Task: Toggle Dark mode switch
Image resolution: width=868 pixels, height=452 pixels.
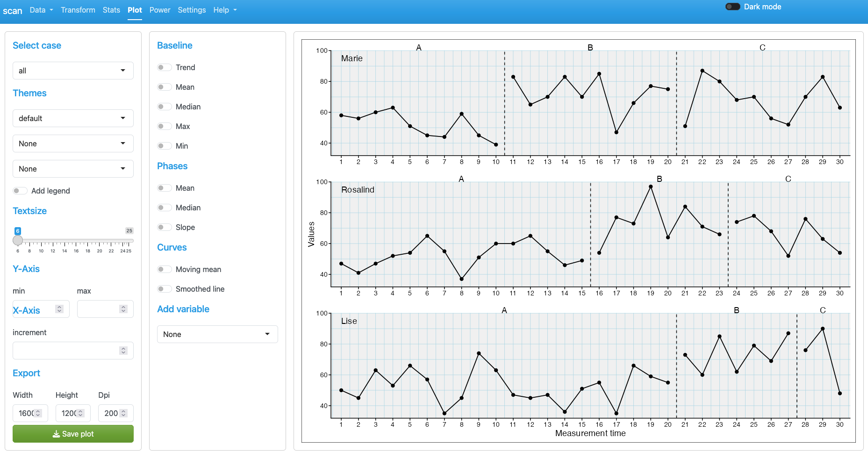Action: [732, 7]
